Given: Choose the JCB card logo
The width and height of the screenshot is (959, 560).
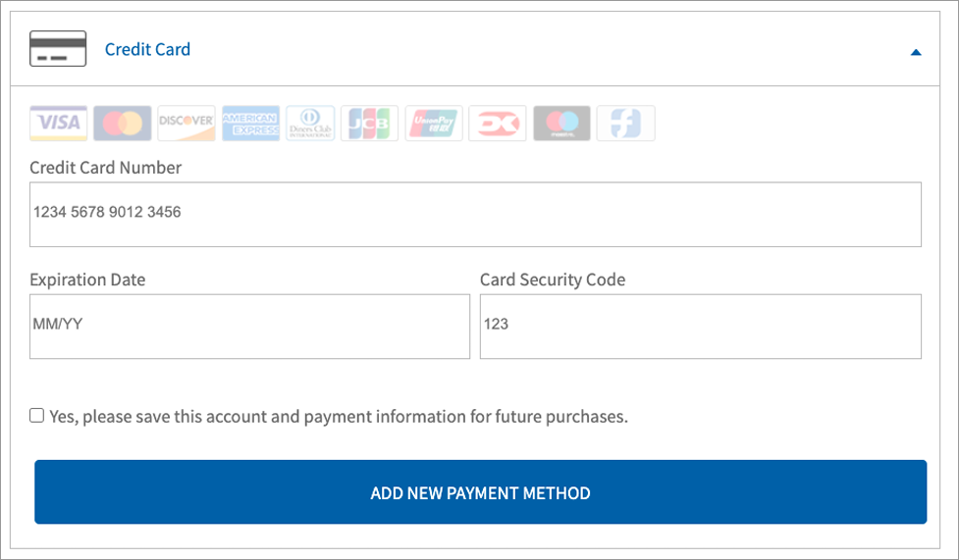Looking at the screenshot, I should 369,123.
